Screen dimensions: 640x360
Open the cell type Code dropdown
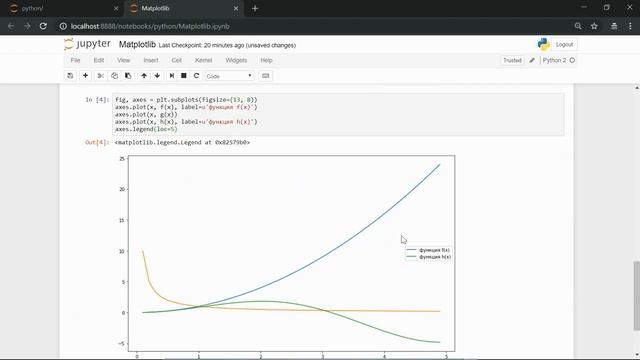click(x=229, y=76)
